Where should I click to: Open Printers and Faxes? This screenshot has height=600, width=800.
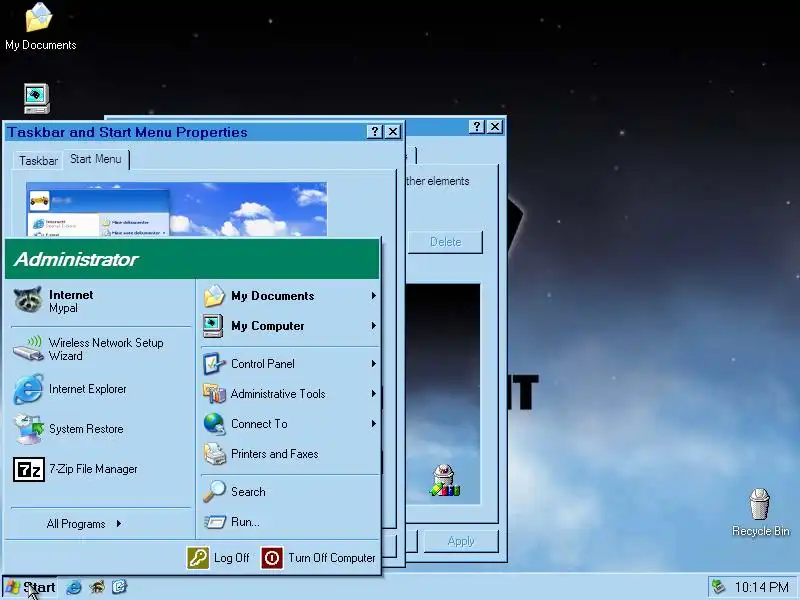coord(290,454)
